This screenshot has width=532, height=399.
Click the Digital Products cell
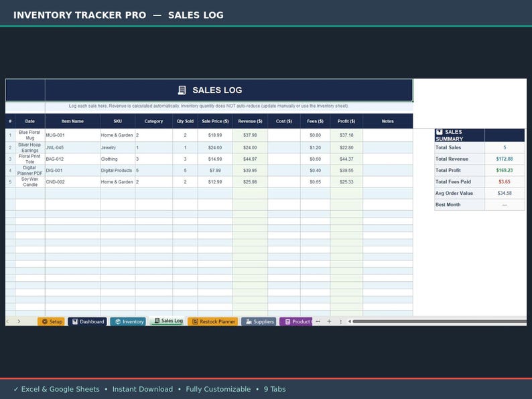118,171
